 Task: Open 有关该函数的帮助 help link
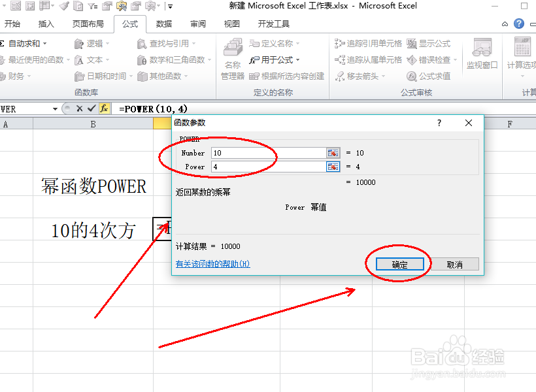214,264
